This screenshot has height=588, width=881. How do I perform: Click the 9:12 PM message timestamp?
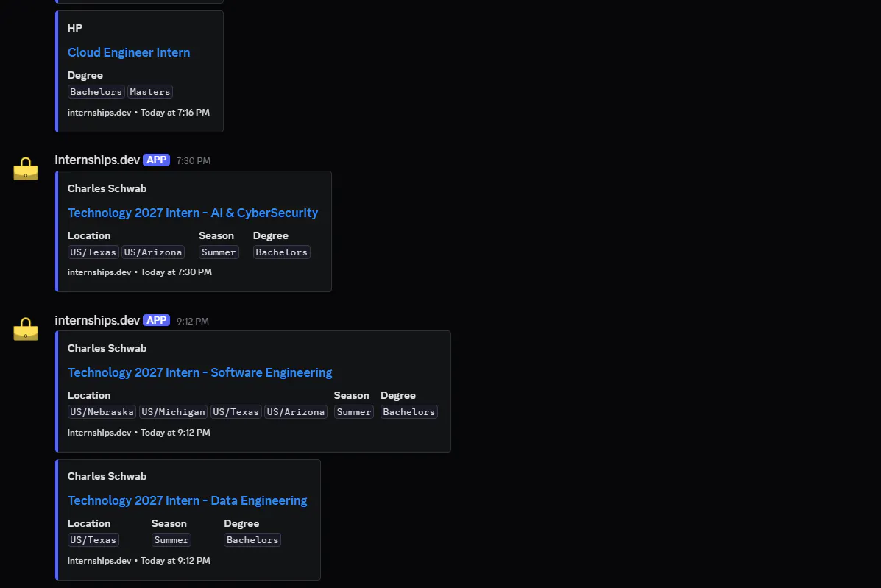coord(193,322)
